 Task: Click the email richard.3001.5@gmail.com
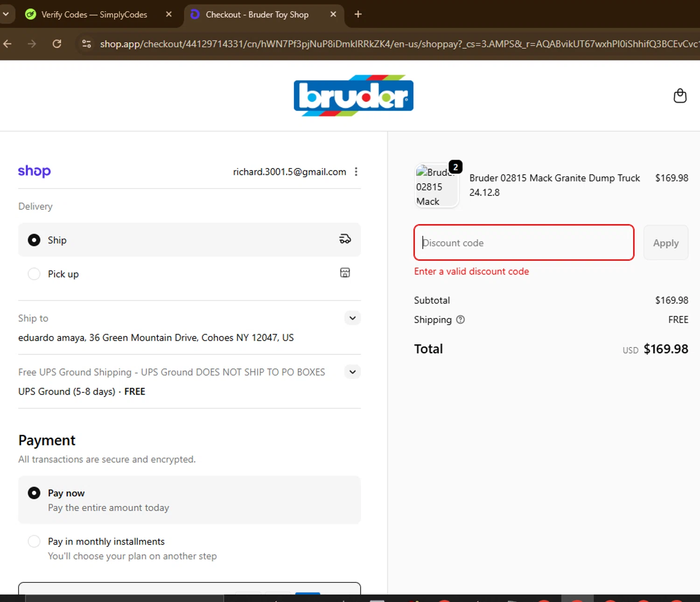click(x=289, y=172)
